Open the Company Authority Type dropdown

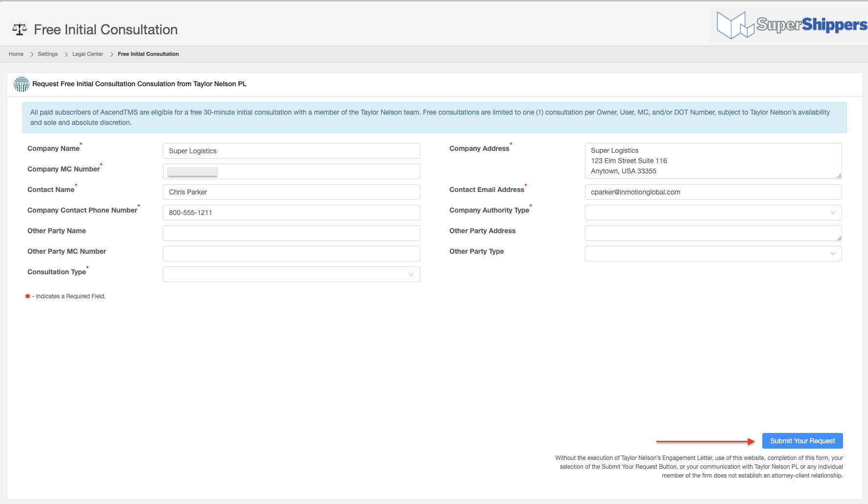click(713, 213)
